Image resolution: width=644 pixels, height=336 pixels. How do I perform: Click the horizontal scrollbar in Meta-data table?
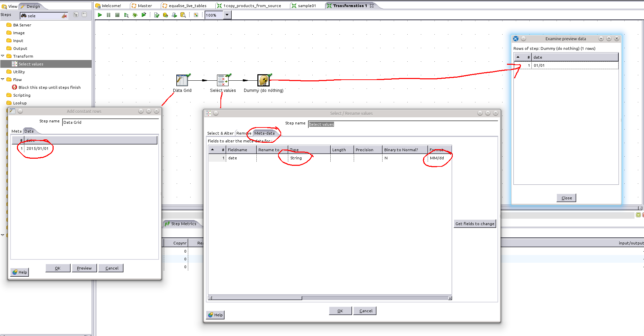330,298
